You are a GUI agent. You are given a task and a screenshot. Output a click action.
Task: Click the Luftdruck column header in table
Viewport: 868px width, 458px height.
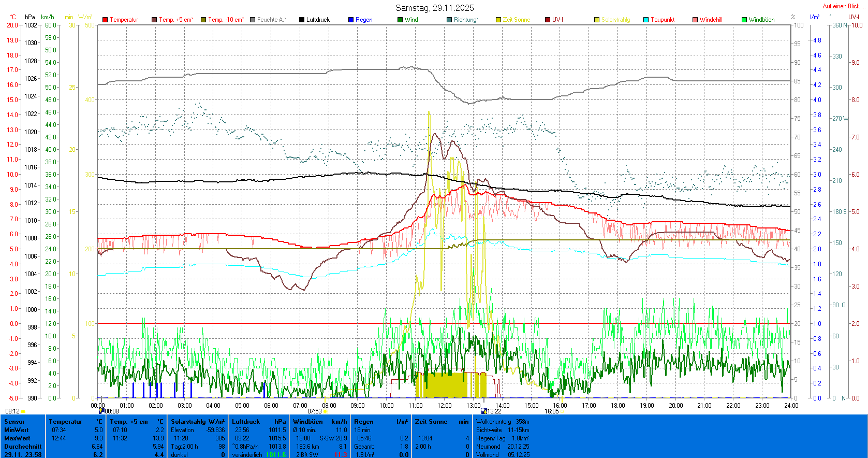click(x=246, y=422)
